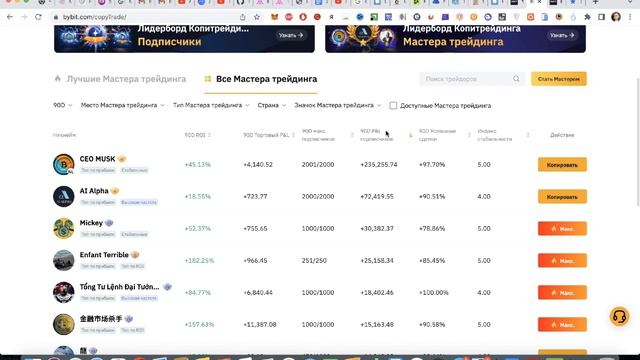Click the Макс. button for 金融市场杀手
This screenshot has height=360, width=640.
562,324
